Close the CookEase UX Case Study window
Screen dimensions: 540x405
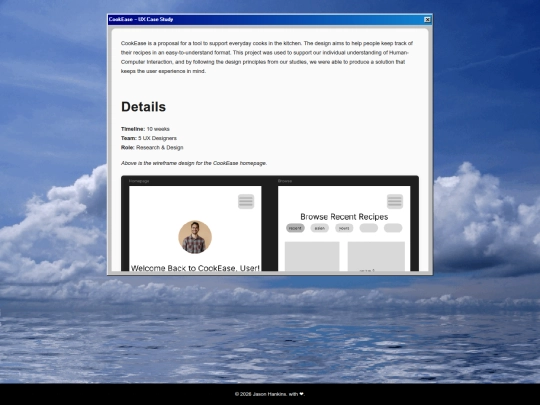click(x=427, y=20)
